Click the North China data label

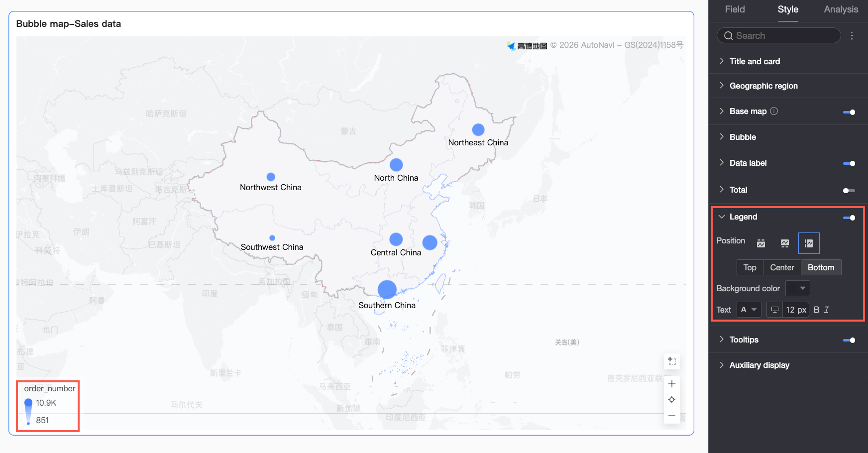tap(396, 178)
